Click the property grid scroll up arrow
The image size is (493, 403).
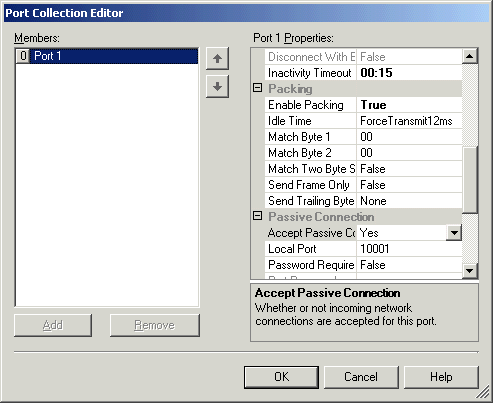click(470, 56)
